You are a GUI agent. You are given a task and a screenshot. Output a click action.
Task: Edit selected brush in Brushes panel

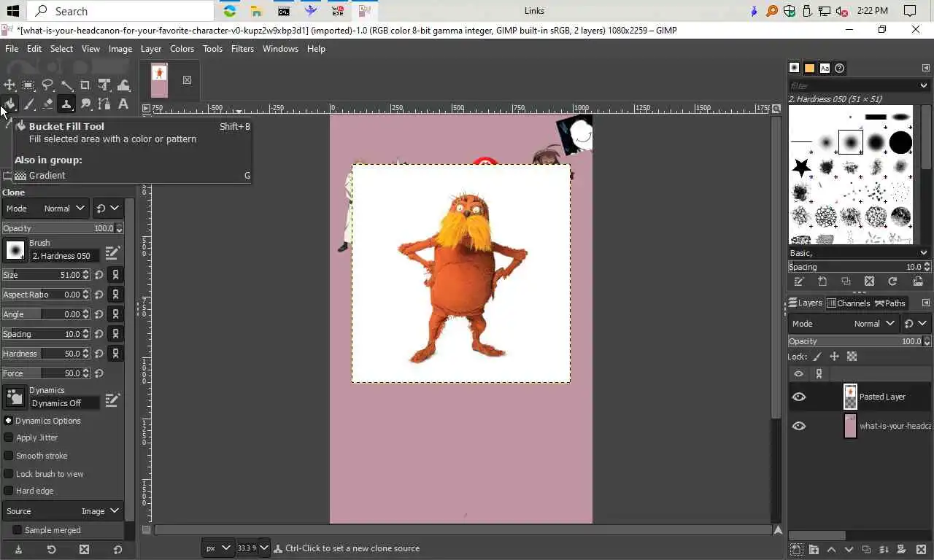pos(799,281)
